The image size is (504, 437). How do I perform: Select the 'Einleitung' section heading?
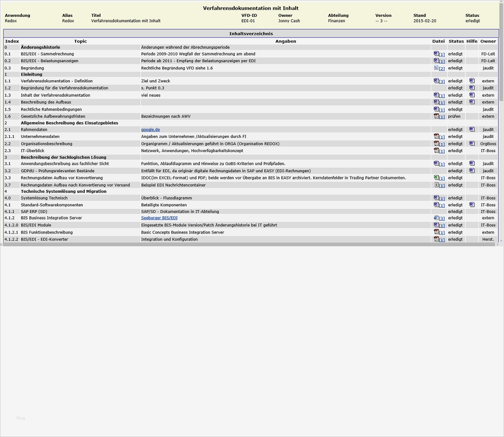[x=31, y=74]
